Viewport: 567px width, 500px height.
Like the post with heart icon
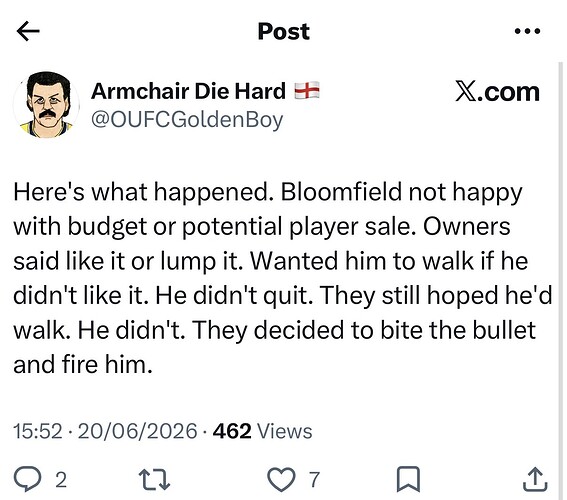click(x=281, y=479)
